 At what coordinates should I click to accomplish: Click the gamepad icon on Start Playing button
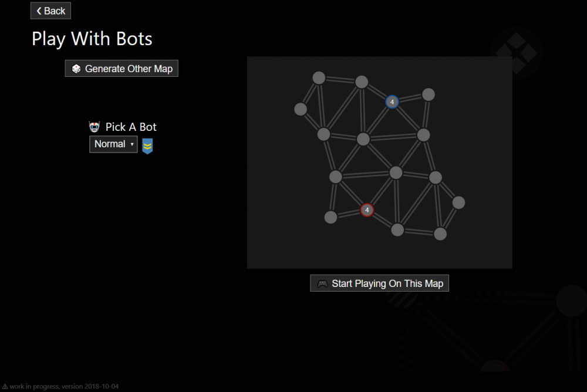click(x=322, y=283)
